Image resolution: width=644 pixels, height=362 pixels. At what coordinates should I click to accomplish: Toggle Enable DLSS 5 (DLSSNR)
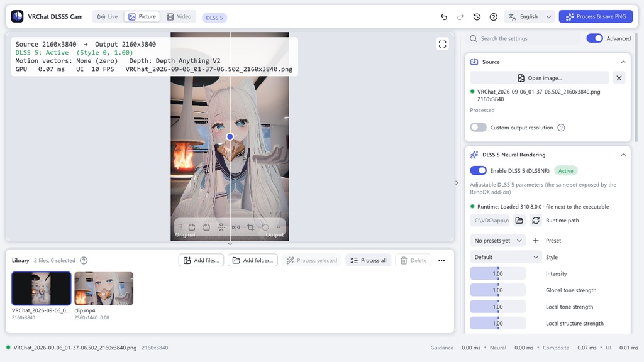point(479,170)
